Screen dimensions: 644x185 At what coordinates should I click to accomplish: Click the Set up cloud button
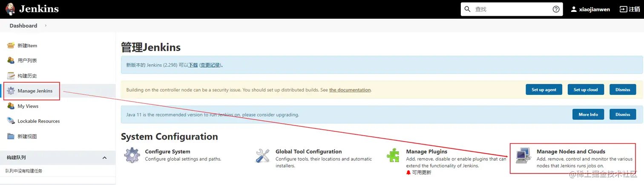tap(586, 90)
